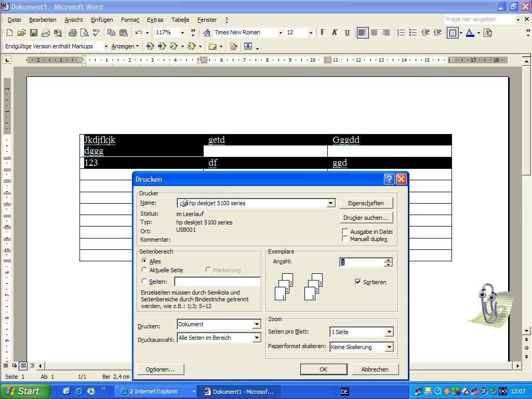The height and width of the screenshot is (399, 532).
Task: Click the Optionen button
Action: pos(160,369)
